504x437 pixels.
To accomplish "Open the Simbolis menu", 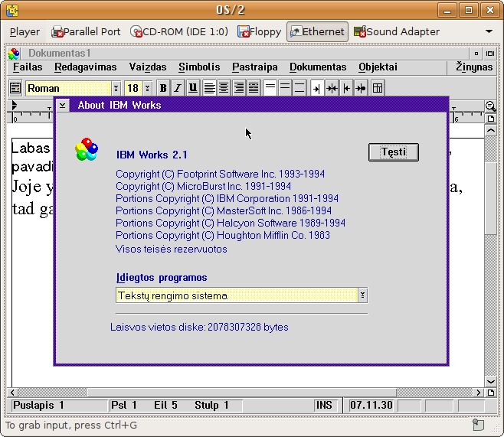I will click(x=199, y=67).
